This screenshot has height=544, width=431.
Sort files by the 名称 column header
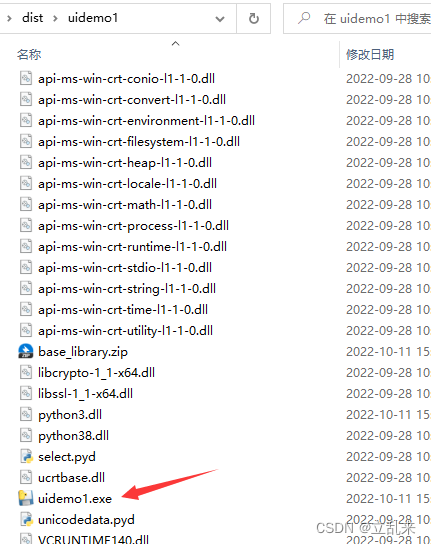coord(29,54)
